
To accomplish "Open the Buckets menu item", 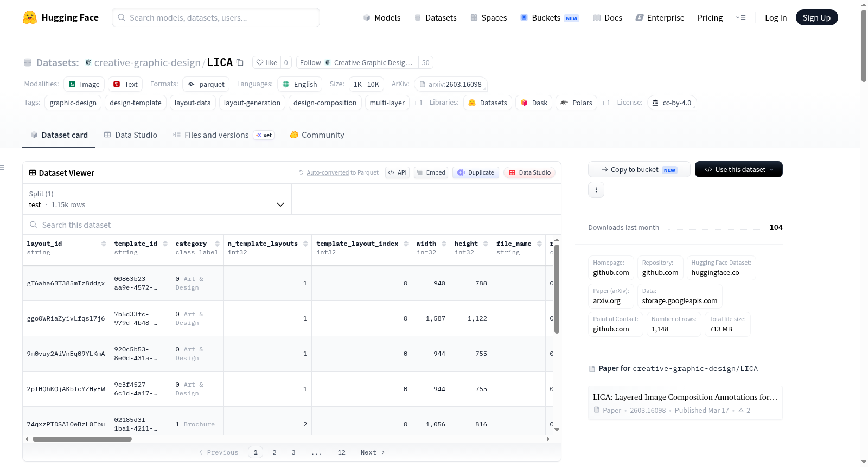I will click(x=550, y=17).
